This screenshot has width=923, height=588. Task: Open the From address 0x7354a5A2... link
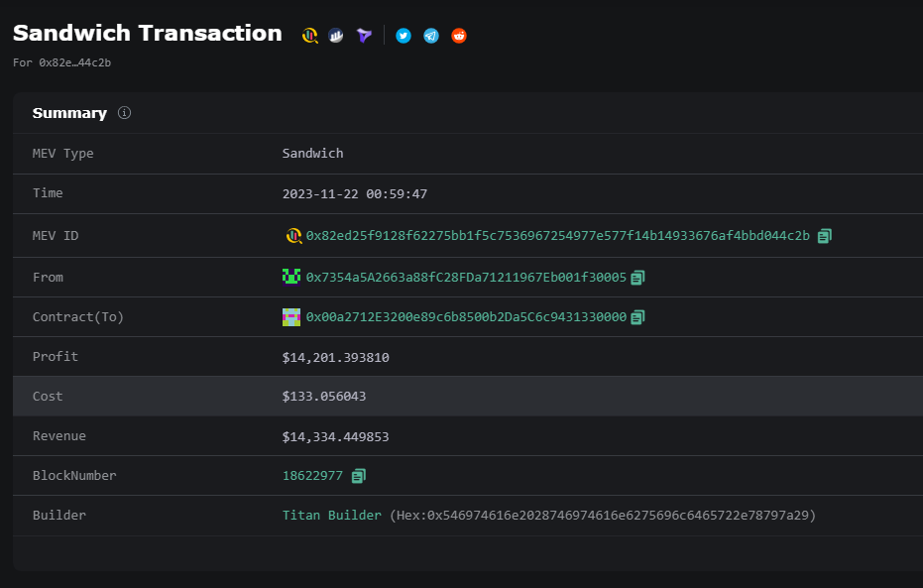tap(466, 278)
